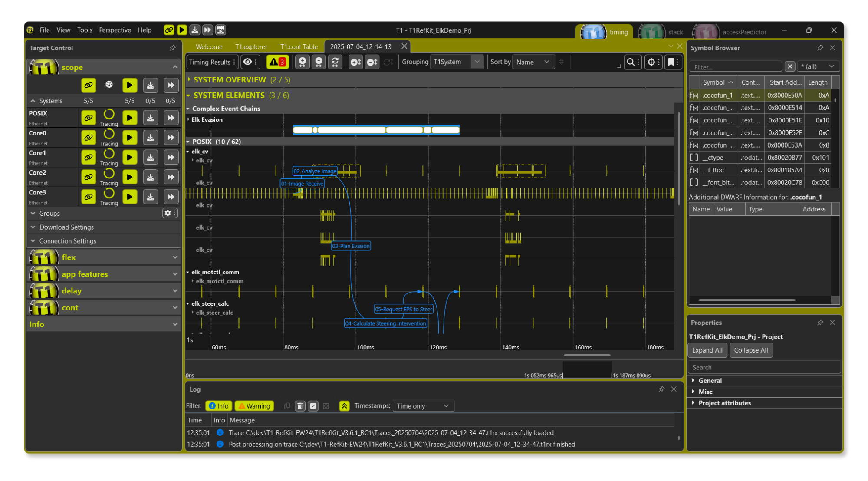
Task: Click the warnings indicator showing 3
Action: coord(277,62)
